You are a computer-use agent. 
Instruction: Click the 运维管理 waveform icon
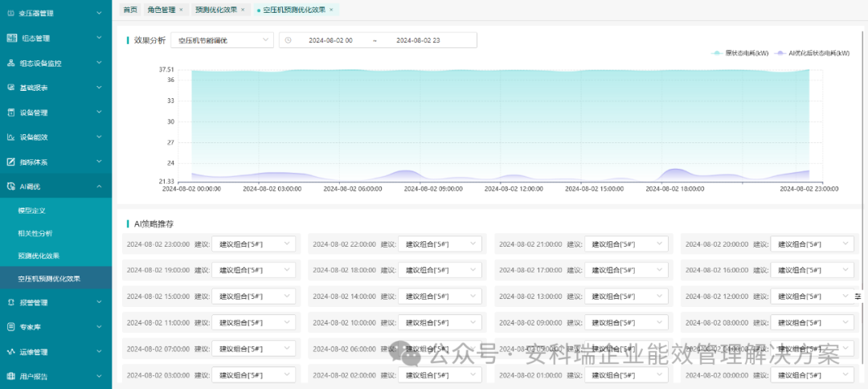pyautogui.click(x=10, y=352)
